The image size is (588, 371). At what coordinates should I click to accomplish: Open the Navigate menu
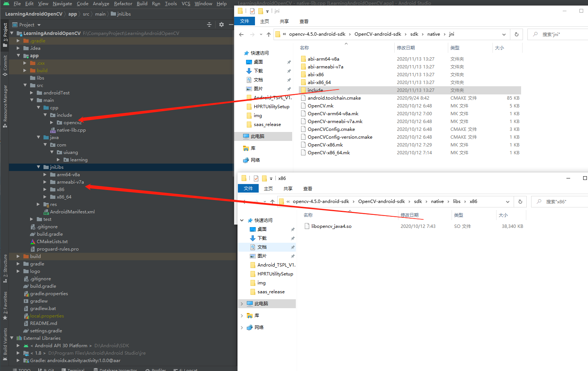62,4
